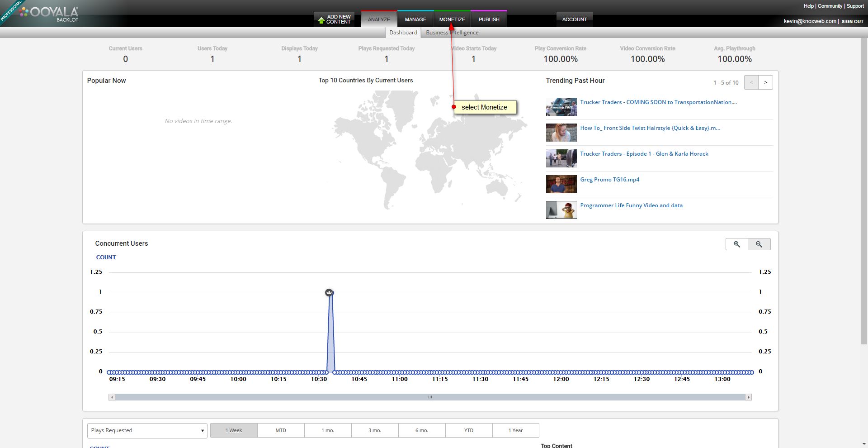This screenshot has width=868, height=448.
Task: Switch to the Publish tab
Action: [489, 19]
